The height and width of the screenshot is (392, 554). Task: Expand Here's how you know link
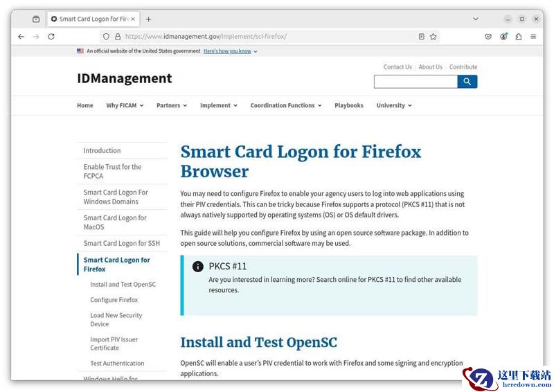coord(231,51)
